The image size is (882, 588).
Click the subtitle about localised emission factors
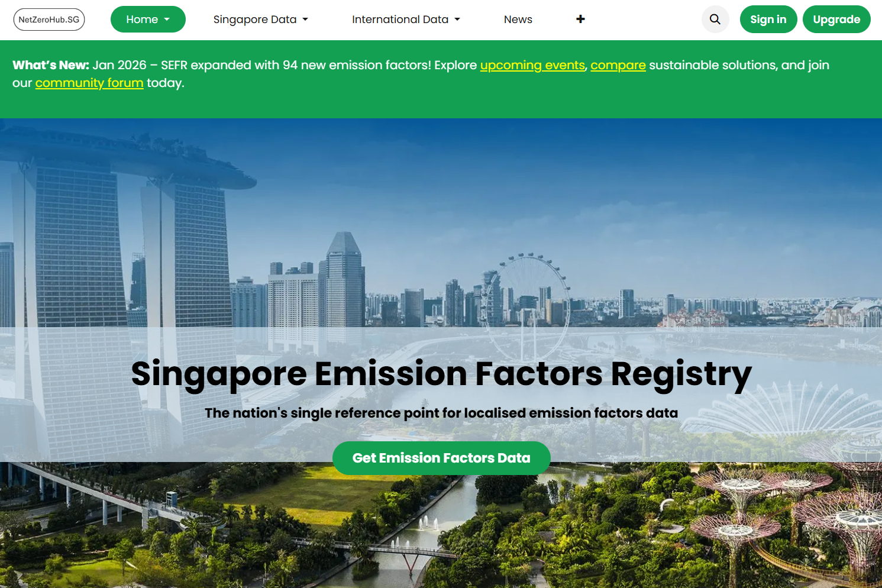point(441,413)
